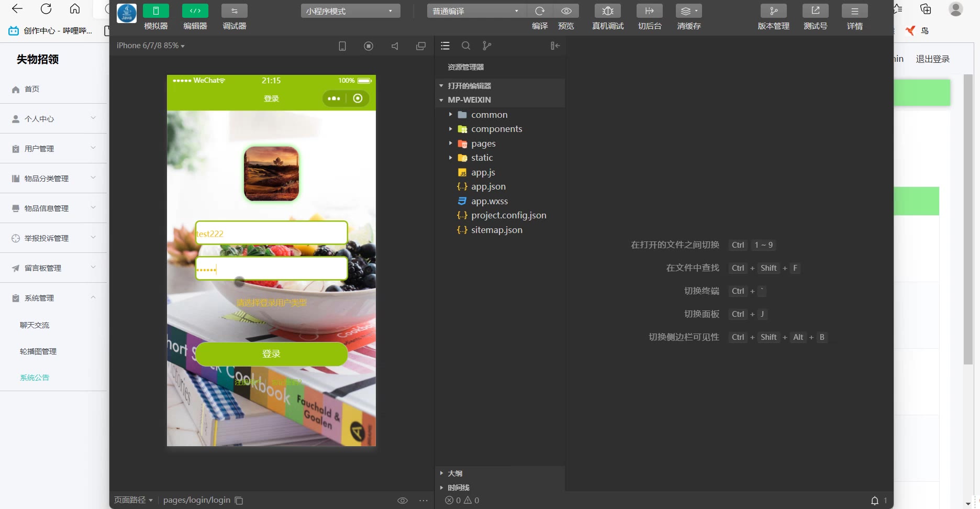Screen dimensions: 980x509
Task: Expand the components folder
Action: coord(500,129)
